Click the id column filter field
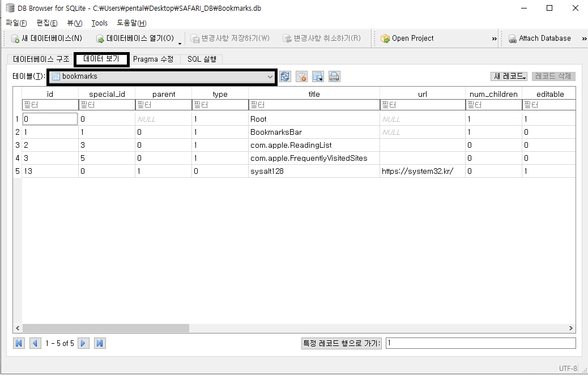Screen dimensions: 588x376 coord(50,105)
